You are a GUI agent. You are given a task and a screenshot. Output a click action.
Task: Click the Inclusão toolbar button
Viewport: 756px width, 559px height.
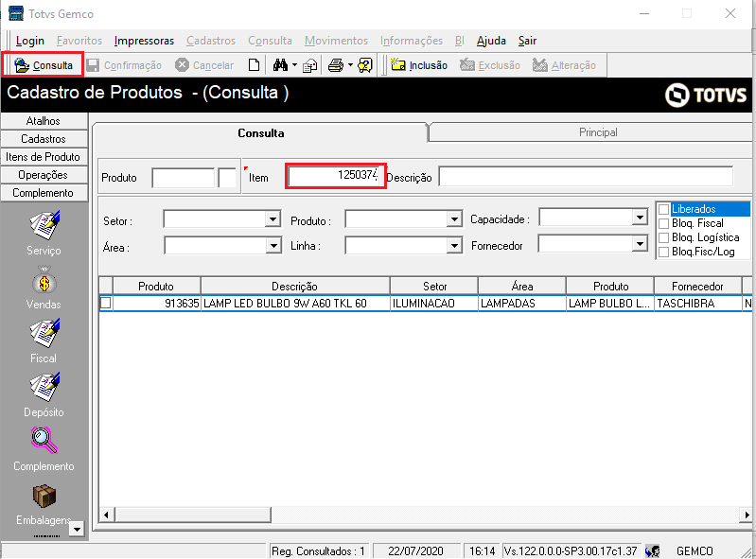pos(419,65)
